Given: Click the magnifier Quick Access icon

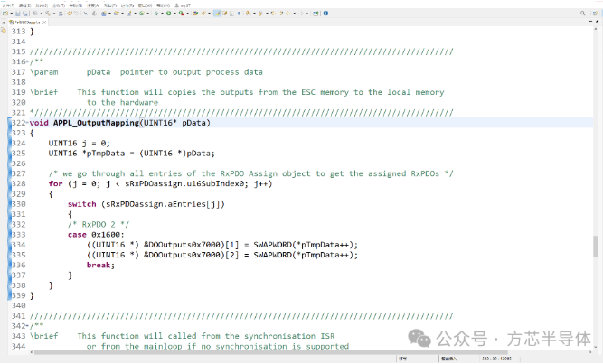Looking at the screenshot, I should tap(582, 13).
